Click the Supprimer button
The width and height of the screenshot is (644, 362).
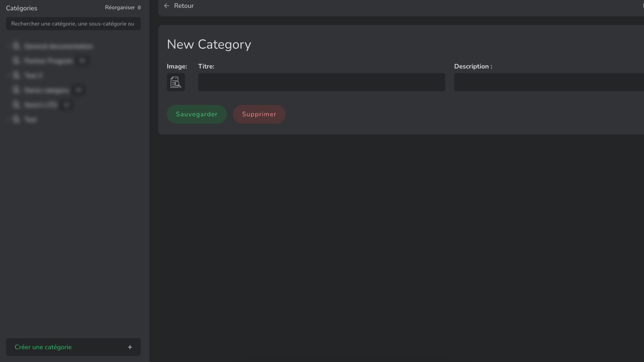tap(259, 114)
